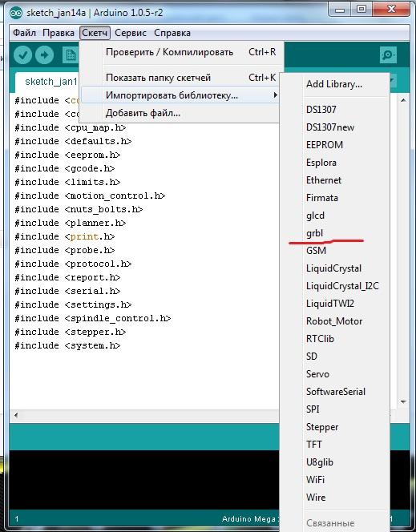Click the #include <nuts_bolts.h> line
416x532 pixels.
(x=79, y=209)
